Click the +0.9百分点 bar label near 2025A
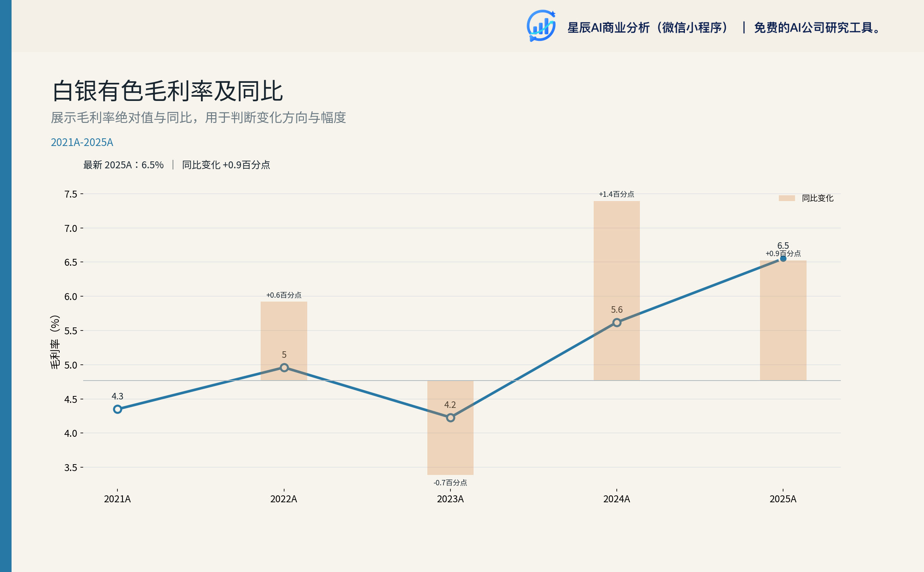The height and width of the screenshot is (572, 924). [x=783, y=253]
